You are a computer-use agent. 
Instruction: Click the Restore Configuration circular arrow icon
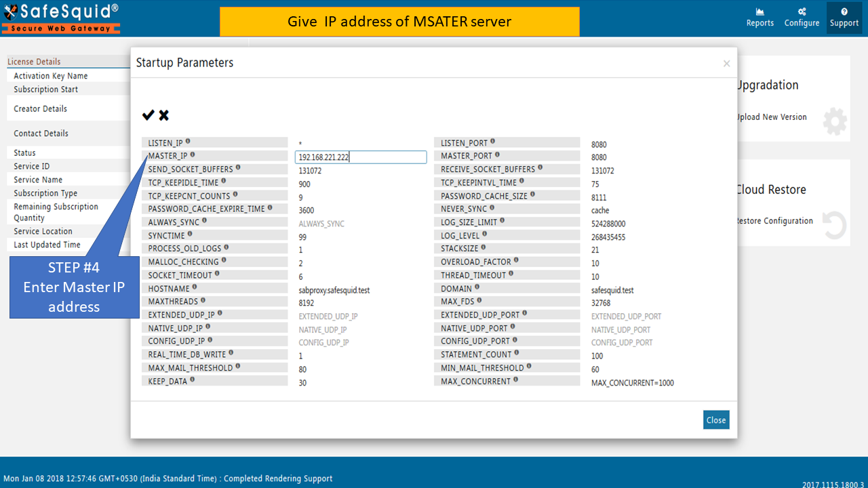835,226
